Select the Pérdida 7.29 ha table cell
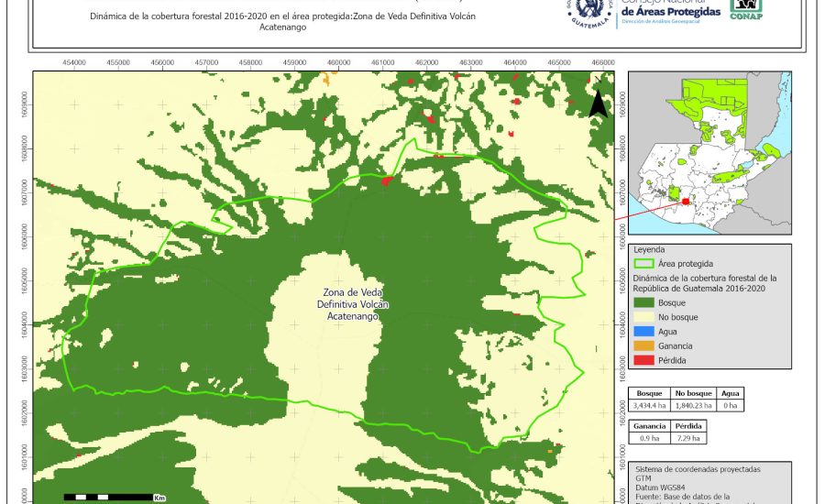The image size is (825, 504). pos(689,438)
